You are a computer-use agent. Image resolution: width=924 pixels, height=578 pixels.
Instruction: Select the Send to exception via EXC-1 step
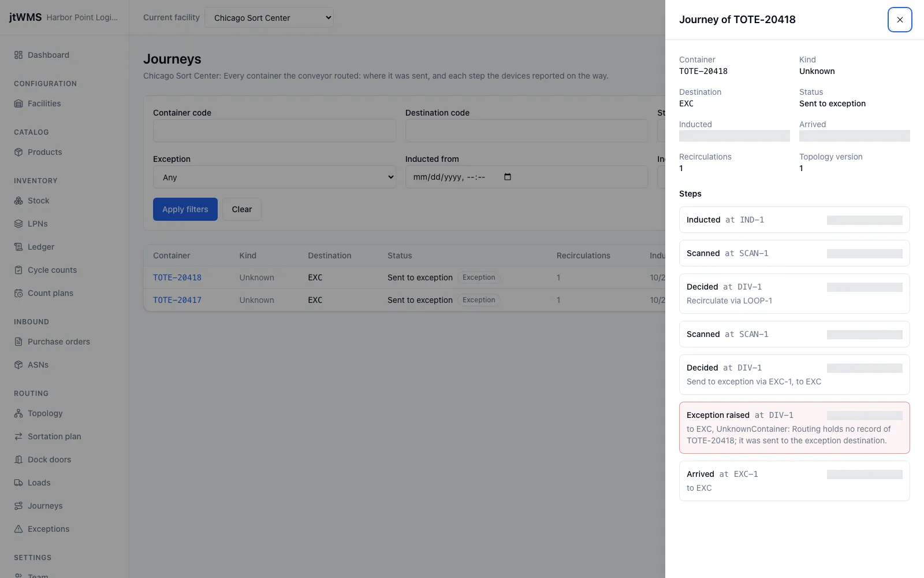795,375
